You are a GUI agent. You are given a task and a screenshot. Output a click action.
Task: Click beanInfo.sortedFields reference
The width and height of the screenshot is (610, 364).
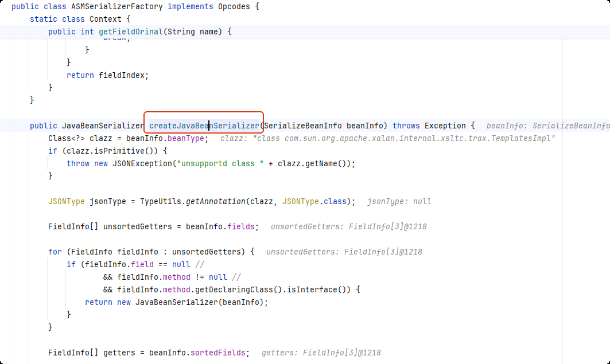point(197,353)
